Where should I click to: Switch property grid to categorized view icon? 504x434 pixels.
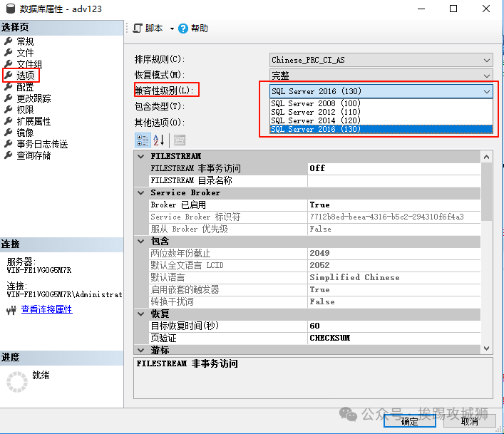tap(142, 140)
